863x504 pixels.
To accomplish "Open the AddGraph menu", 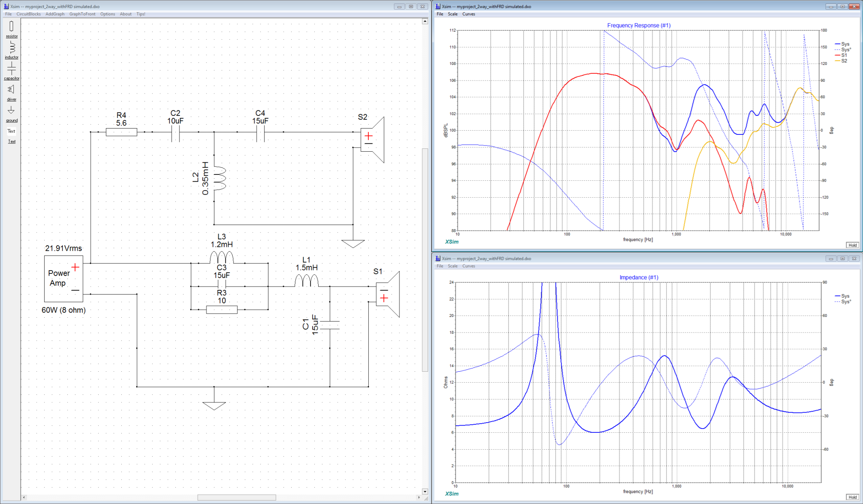I will click(x=55, y=14).
